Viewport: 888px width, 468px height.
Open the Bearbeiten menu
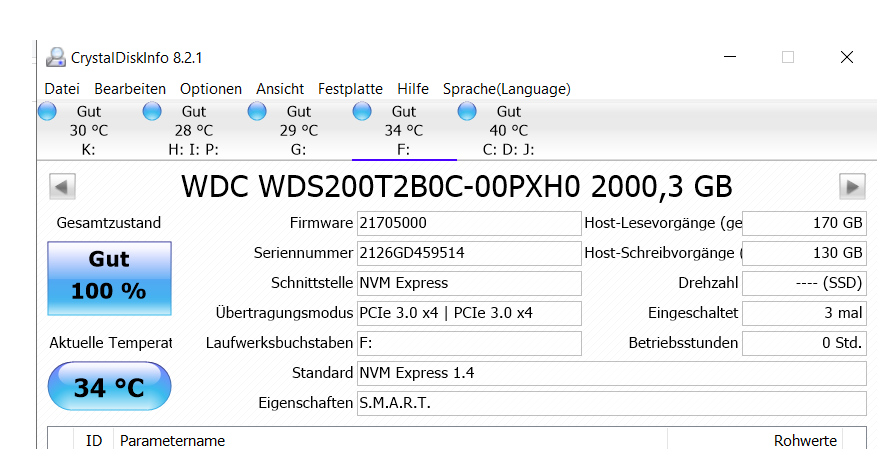click(130, 89)
